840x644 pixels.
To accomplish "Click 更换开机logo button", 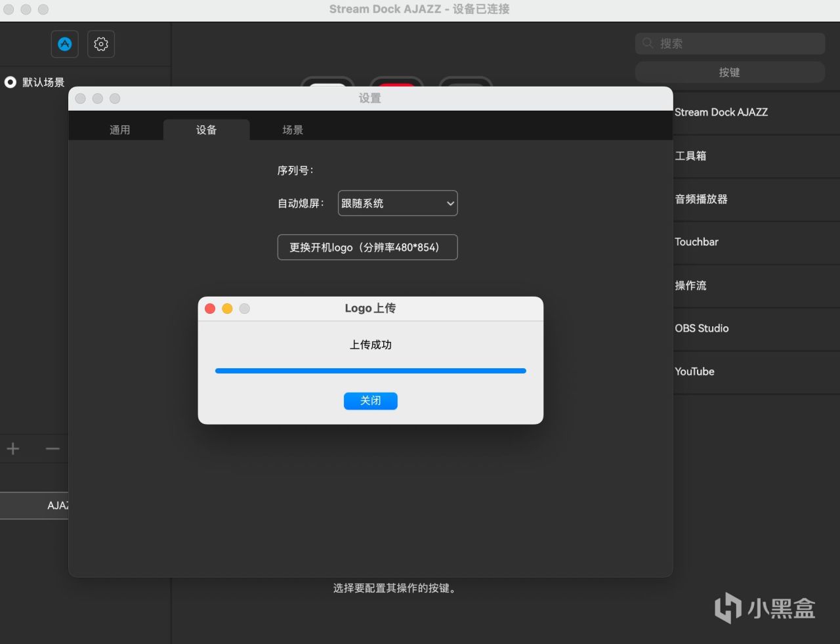I will click(x=367, y=247).
